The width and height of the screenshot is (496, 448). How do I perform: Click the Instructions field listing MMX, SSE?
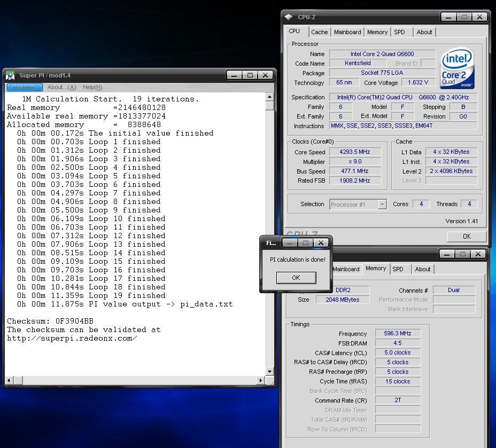403,125
